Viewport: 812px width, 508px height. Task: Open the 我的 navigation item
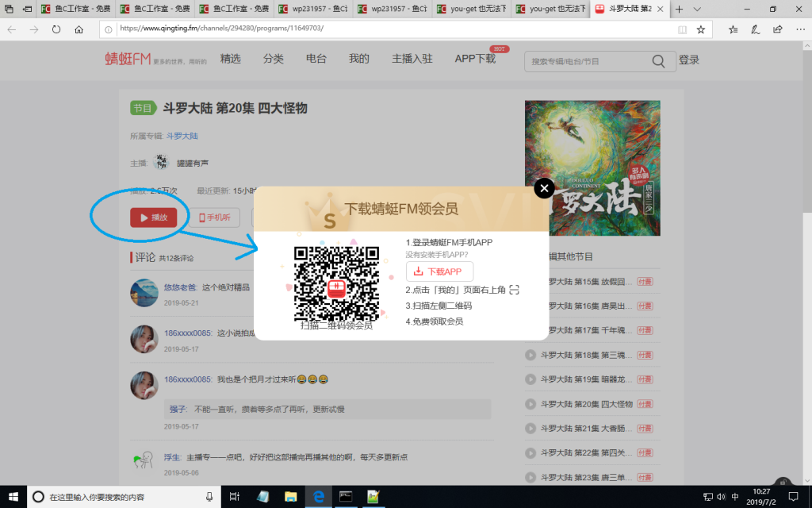359,59
